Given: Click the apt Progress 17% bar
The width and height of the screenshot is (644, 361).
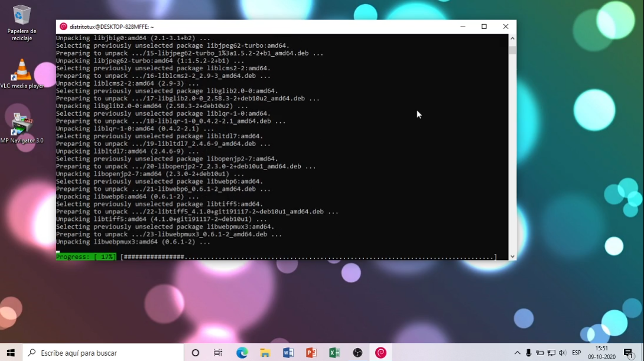Looking at the screenshot, I should [x=86, y=256].
